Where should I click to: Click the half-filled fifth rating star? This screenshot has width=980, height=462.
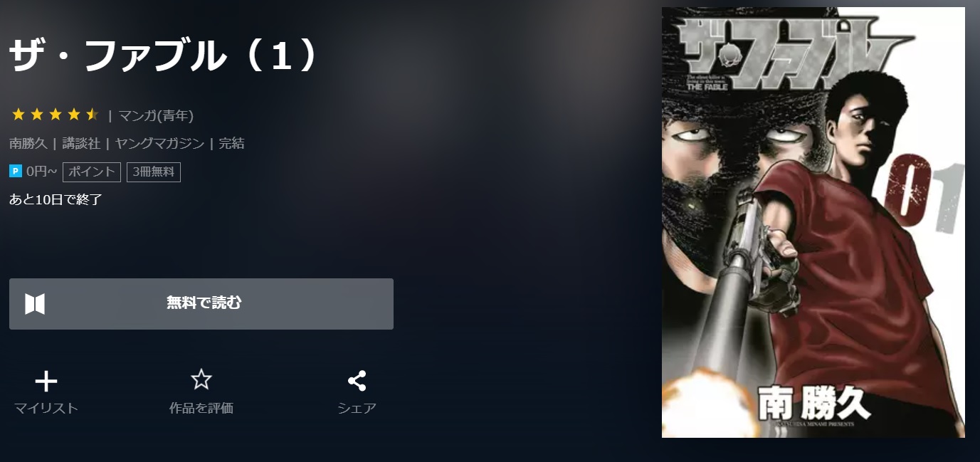(93, 115)
